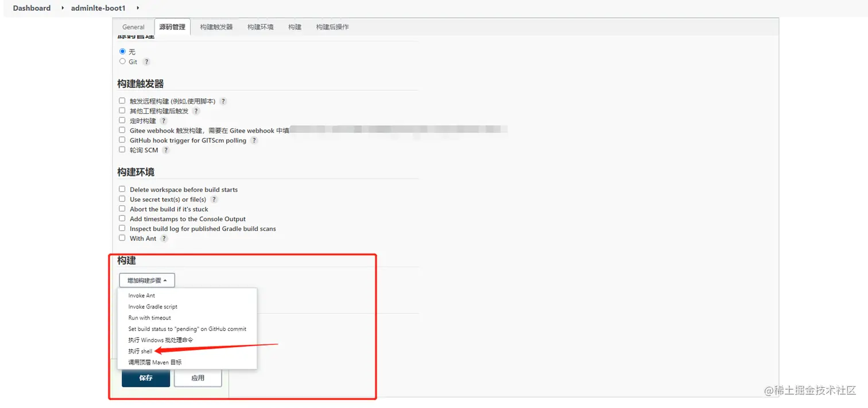
Task: Open help for Use secret text(s) option
Action: tap(214, 199)
